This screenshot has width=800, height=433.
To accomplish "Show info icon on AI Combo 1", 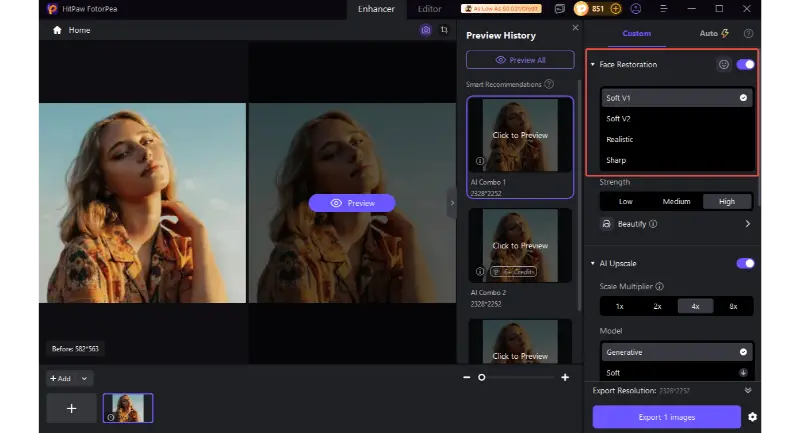I will (480, 161).
